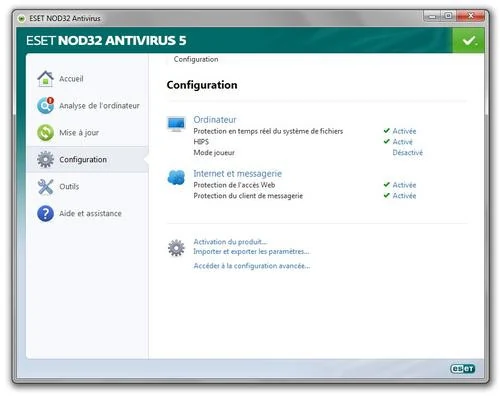
Task: Toggle HIPS status Activé
Action: [402, 142]
